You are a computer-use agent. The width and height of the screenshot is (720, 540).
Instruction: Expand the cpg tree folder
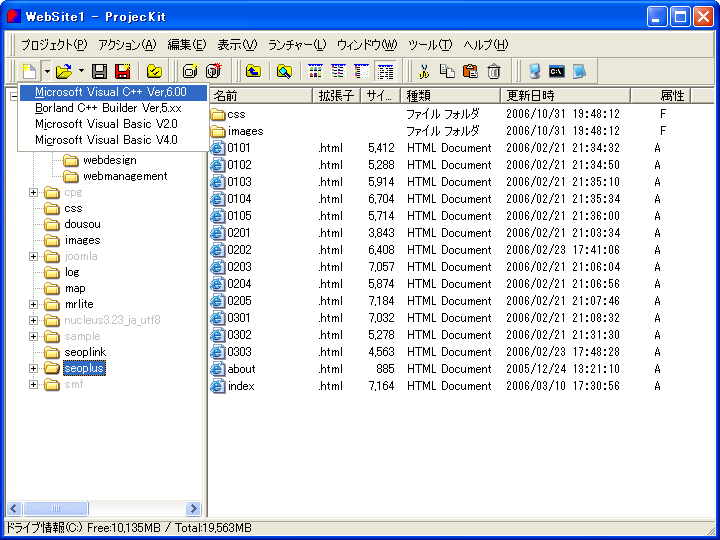(33, 192)
